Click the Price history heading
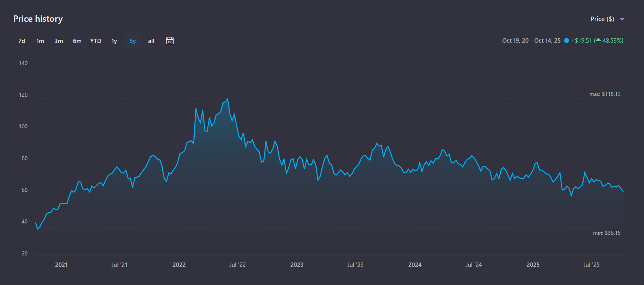Viewport: 644px width, 285px height. [38, 19]
